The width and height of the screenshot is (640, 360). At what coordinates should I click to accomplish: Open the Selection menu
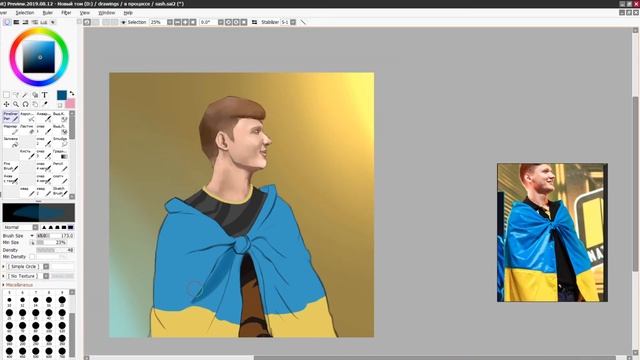25,13
